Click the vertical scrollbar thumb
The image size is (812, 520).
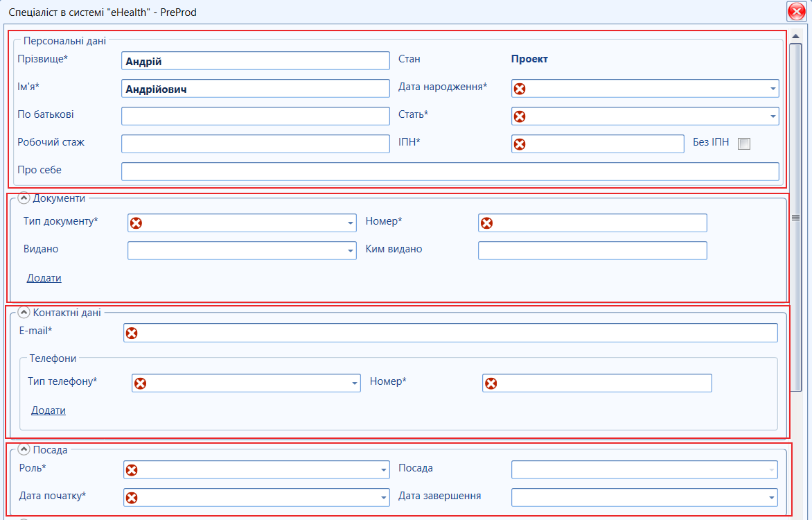(795, 218)
